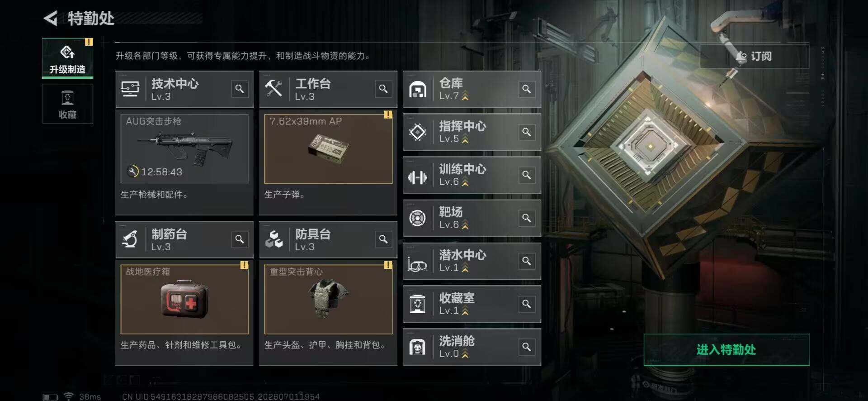Tap the 洗消舱 magnifier icon
Viewport: 868px width, 401px height.
[x=527, y=347]
